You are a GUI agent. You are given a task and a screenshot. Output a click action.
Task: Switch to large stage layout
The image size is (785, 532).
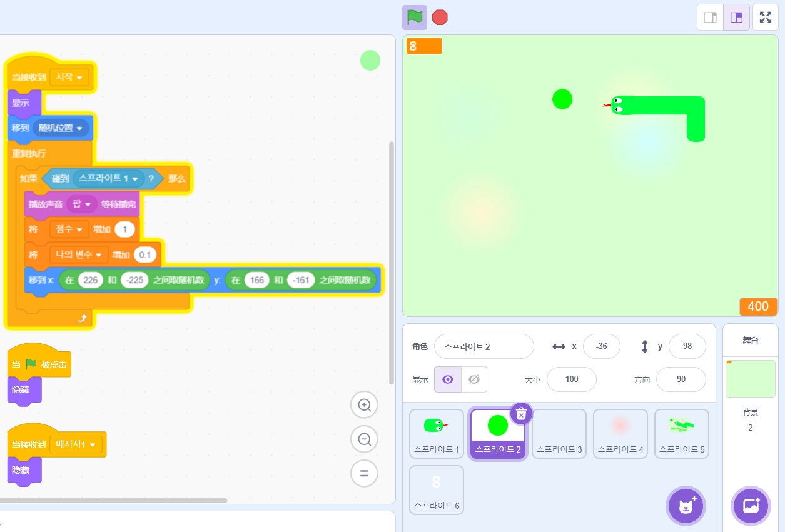[736, 18]
